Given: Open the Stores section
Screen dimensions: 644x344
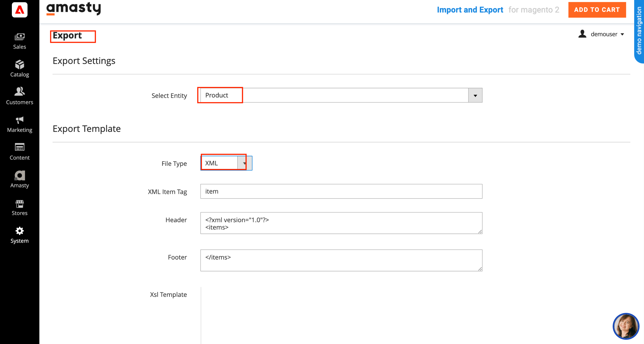Looking at the screenshot, I should [x=20, y=206].
